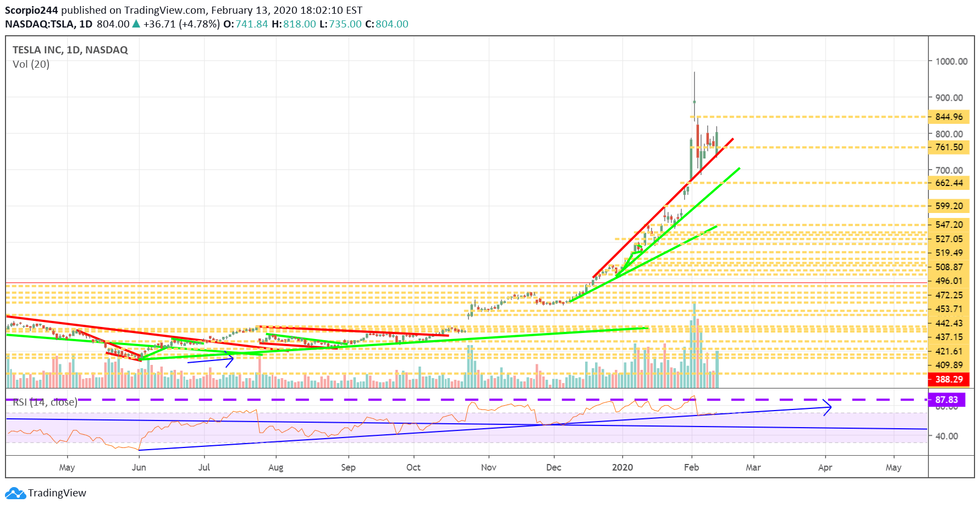Click the 496.01 price level label

tap(949, 281)
